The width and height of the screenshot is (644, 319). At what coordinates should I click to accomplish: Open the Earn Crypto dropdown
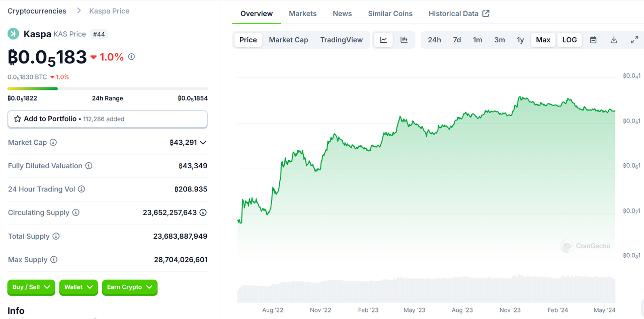[130, 287]
